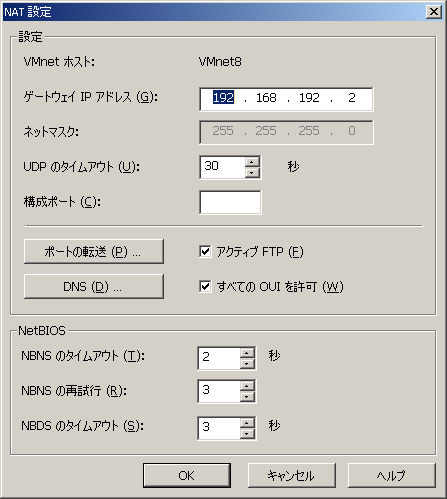Toggle the すべての OUI を許可 checkbox

pos(205,286)
